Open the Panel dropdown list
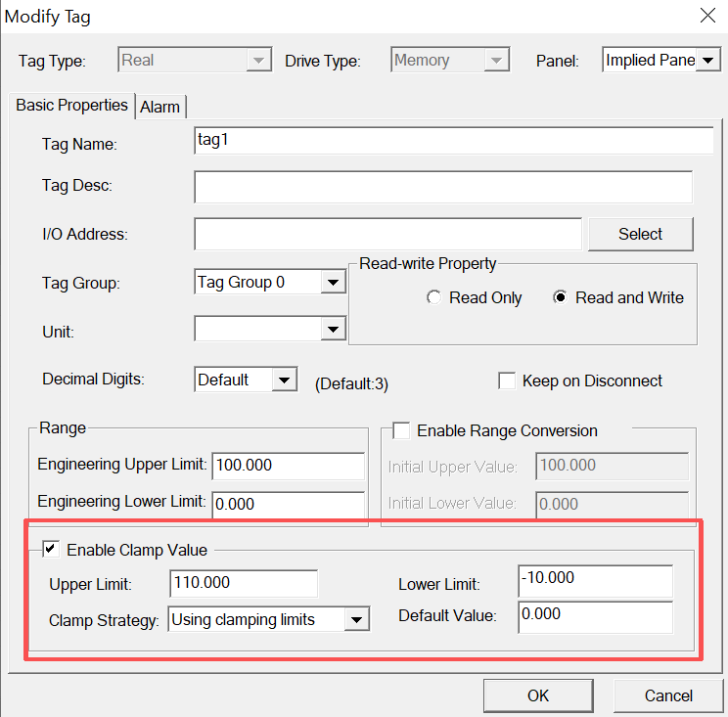This screenshot has width=728, height=717. pyautogui.click(x=708, y=61)
